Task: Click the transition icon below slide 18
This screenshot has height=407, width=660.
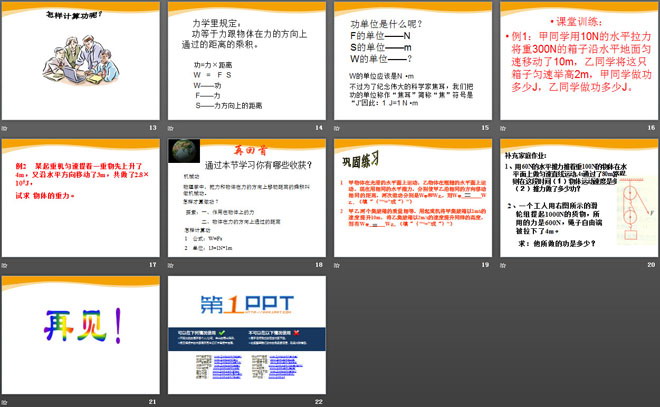Action: [171, 264]
